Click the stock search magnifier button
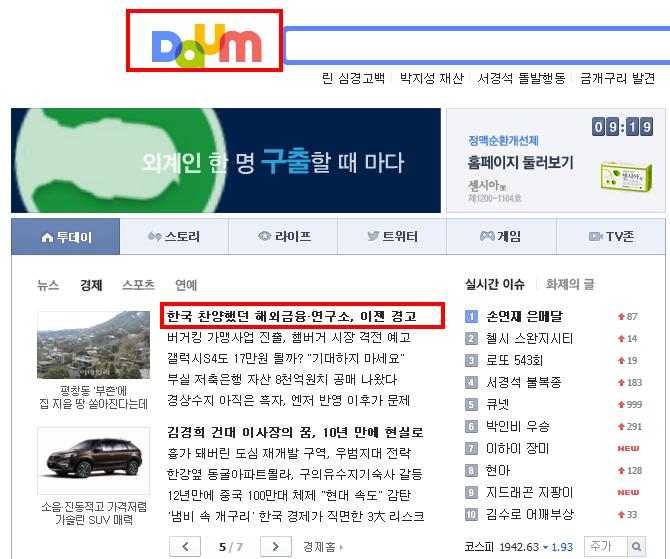Screen dimensions: 670x559 (x=636, y=546)
